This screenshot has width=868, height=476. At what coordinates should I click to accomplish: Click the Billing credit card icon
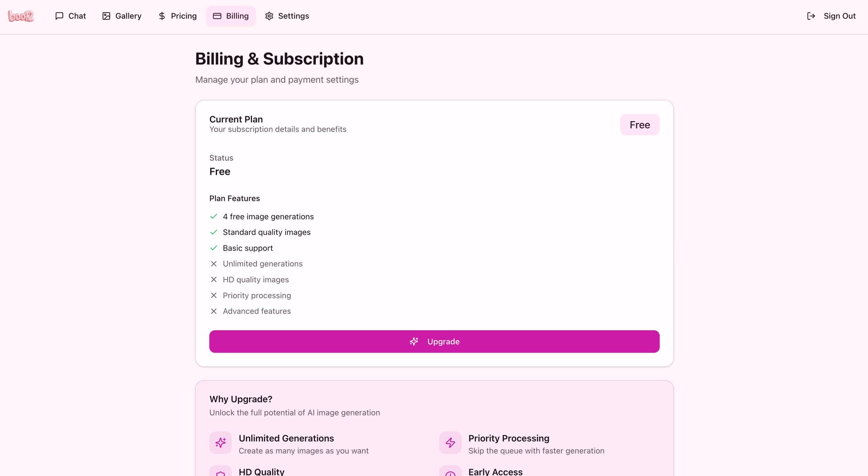pyautogui.click(x=217, y=16)
